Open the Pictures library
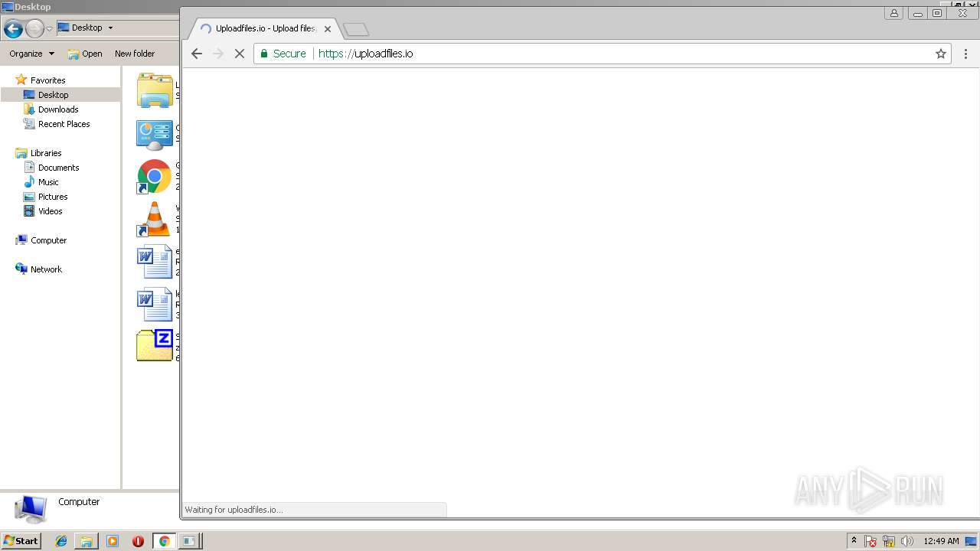The image size is (980, 551). pos(53,197)
